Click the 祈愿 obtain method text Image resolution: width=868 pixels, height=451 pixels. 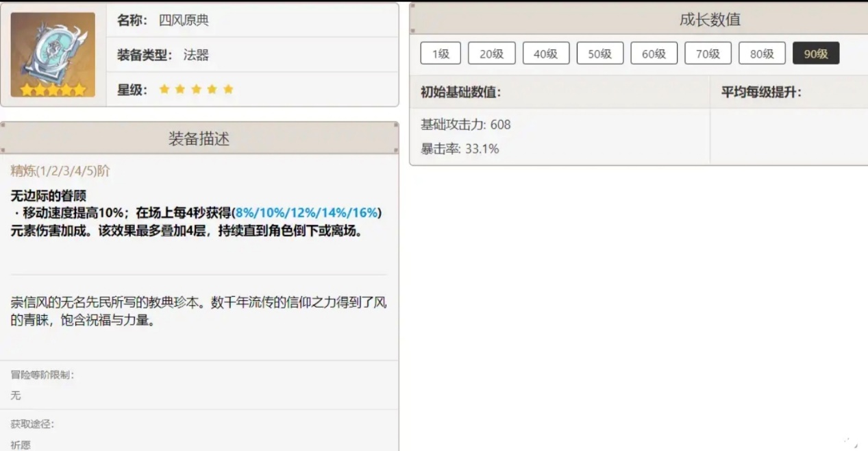pos(21,445)
